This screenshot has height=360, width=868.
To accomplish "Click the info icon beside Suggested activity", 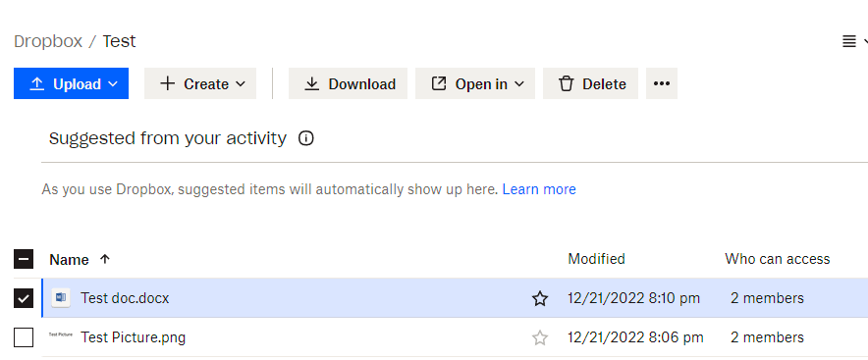I will (x=306, y=138).
